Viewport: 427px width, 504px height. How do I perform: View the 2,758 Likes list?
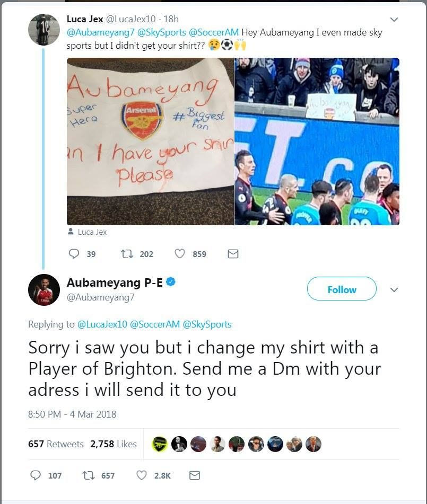coord(114,444)
